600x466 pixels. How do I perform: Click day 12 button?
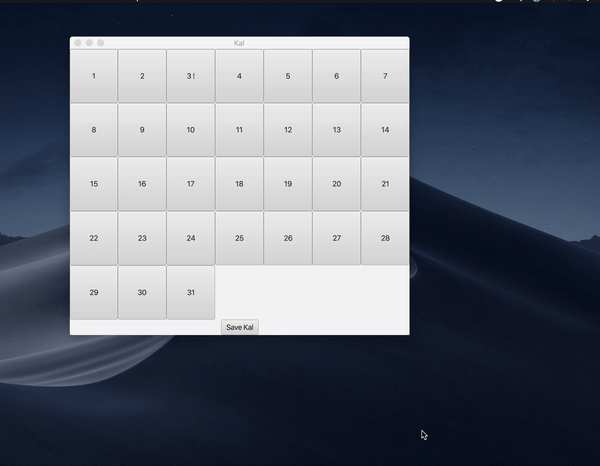tap(288, 130)
